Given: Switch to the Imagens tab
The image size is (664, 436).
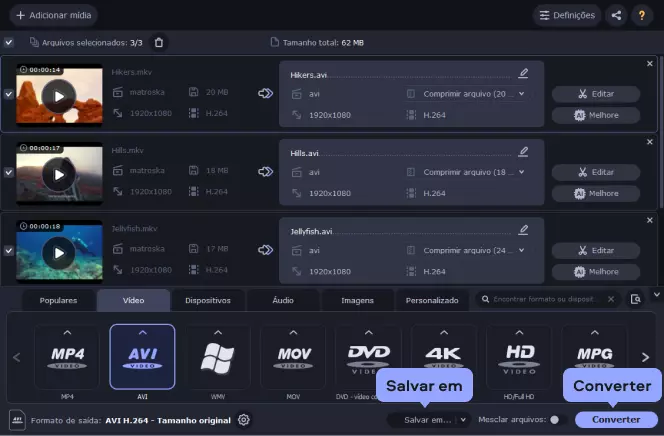Looking at the screenshot, I should pyautogui.click(x=357, y=301).
